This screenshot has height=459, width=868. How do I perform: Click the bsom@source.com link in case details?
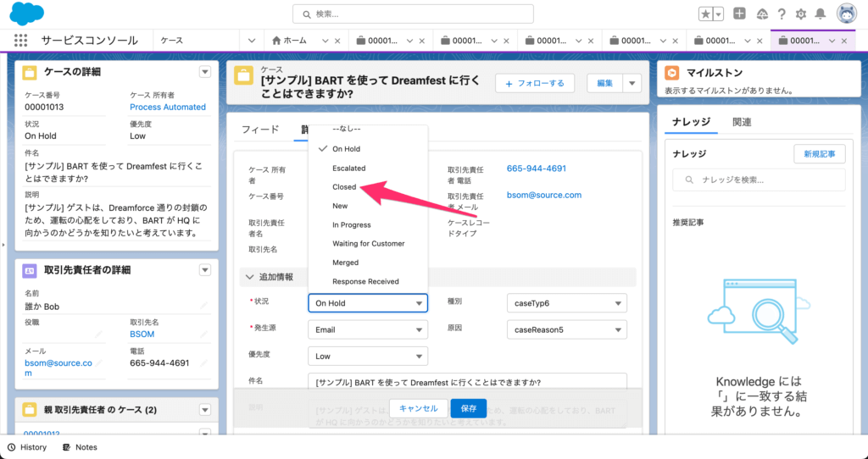[x=544, y=195]
